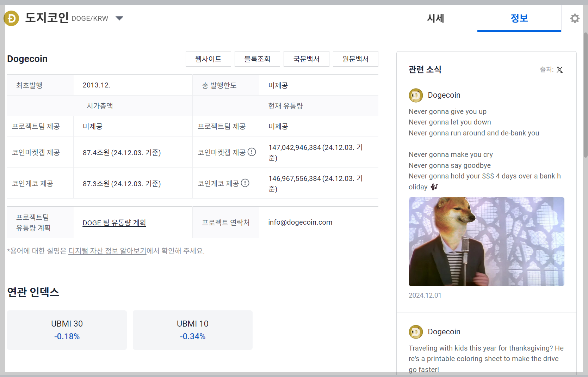The image size is (588, 377).
Task: Open the DOGE 팀 유통량 계획 link
Action: [x=114, y=223]
